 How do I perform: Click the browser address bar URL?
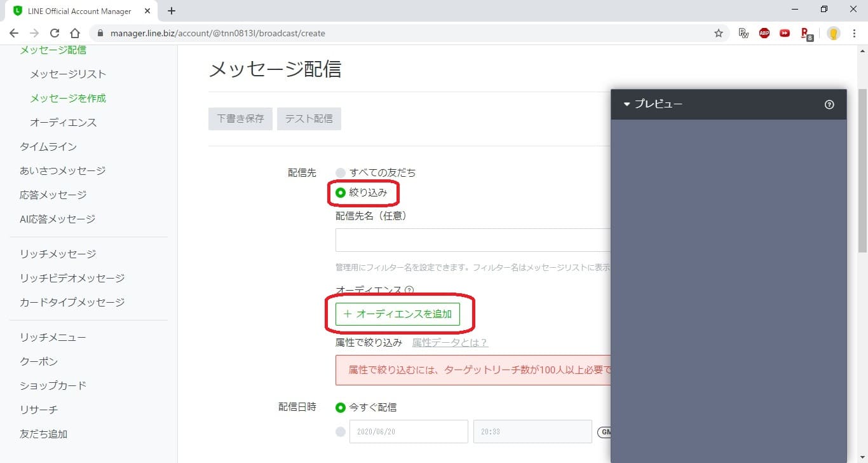tap(218, 33)
